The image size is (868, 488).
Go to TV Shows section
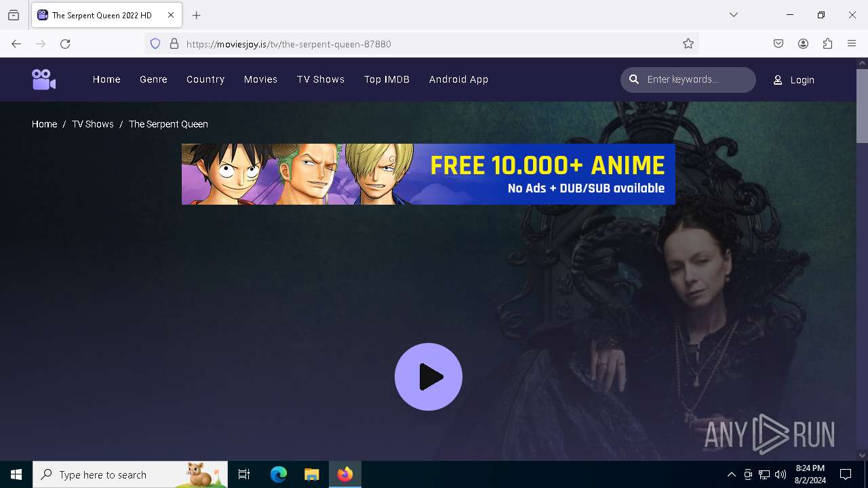point(321,79)
